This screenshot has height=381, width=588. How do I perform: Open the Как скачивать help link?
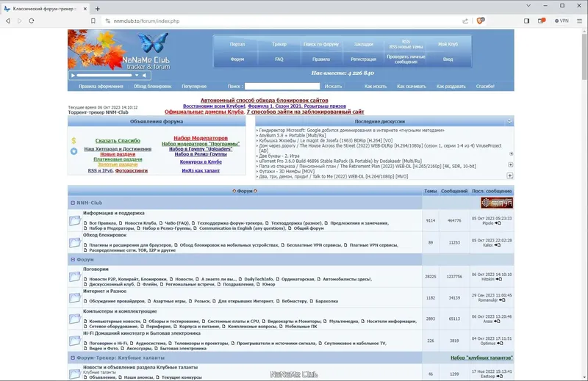(412, 86)
